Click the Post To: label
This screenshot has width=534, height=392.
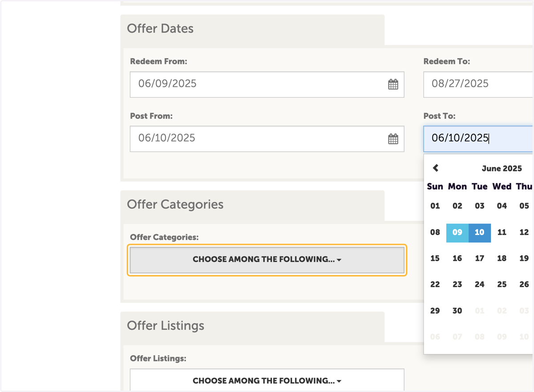pos(440,116)
